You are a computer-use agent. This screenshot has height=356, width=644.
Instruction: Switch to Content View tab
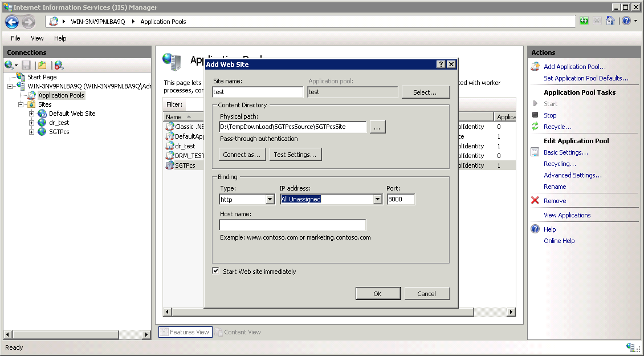[x=238, y=331]
